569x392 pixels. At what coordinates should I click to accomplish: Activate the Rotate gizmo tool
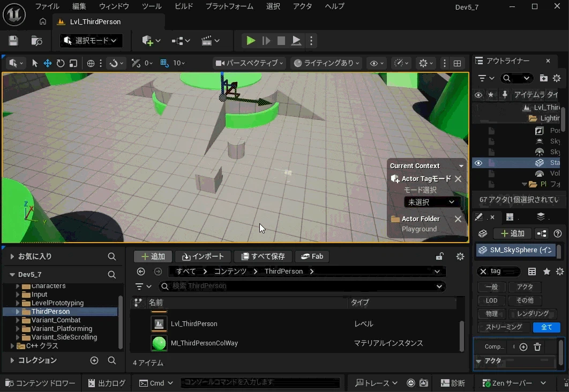(x=61, y=64)
